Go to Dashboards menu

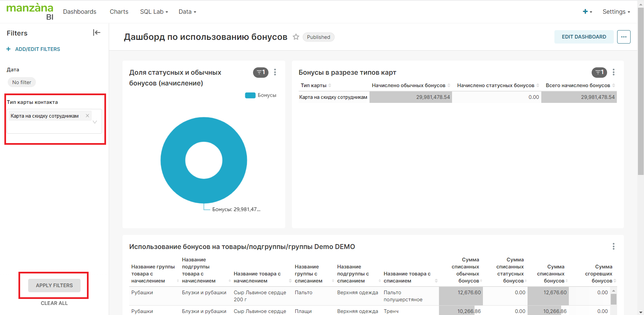click(x=80, y=12)
